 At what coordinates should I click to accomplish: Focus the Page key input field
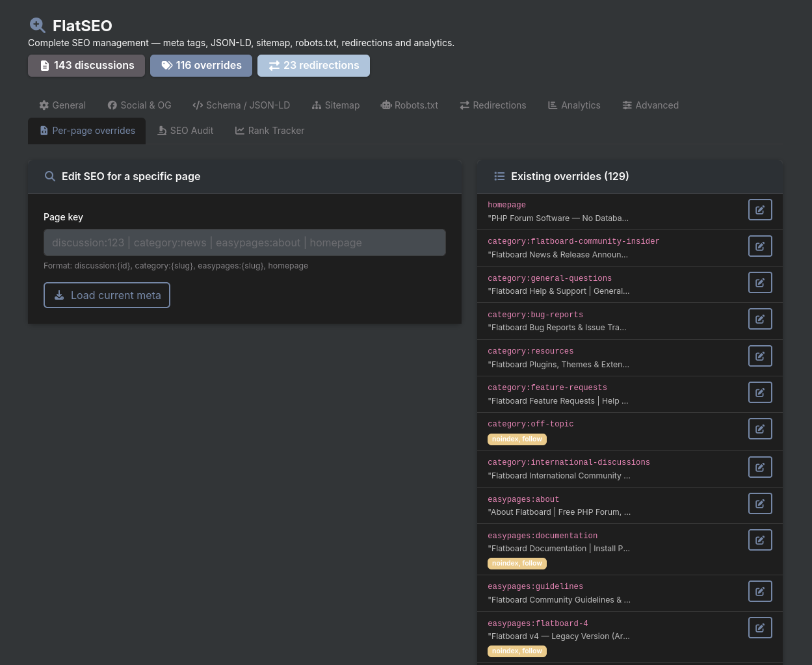pyautogui.click(x=244, y=242)
